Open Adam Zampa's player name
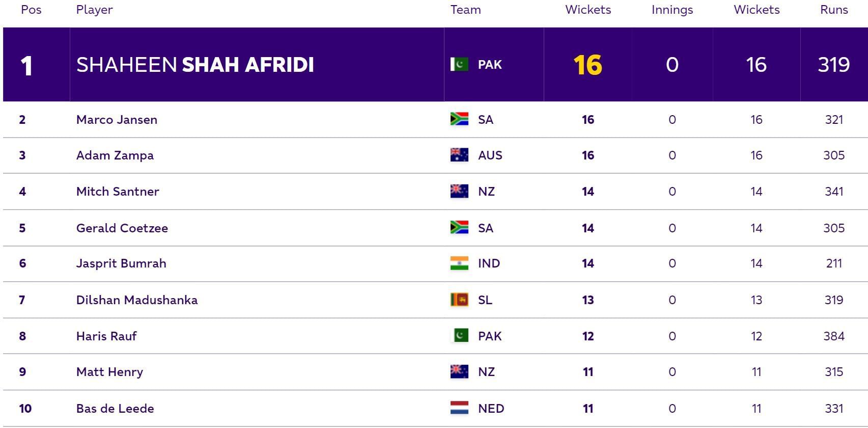 point(115,155)
